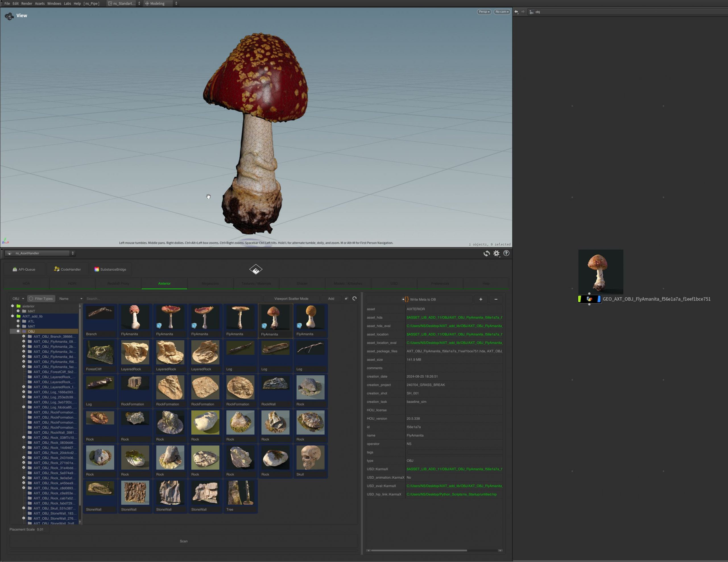Image resolution: width=728 pixels, height=562 pixels.
Task: Open the API-Queue tool
Action: [x=24, y=269]
